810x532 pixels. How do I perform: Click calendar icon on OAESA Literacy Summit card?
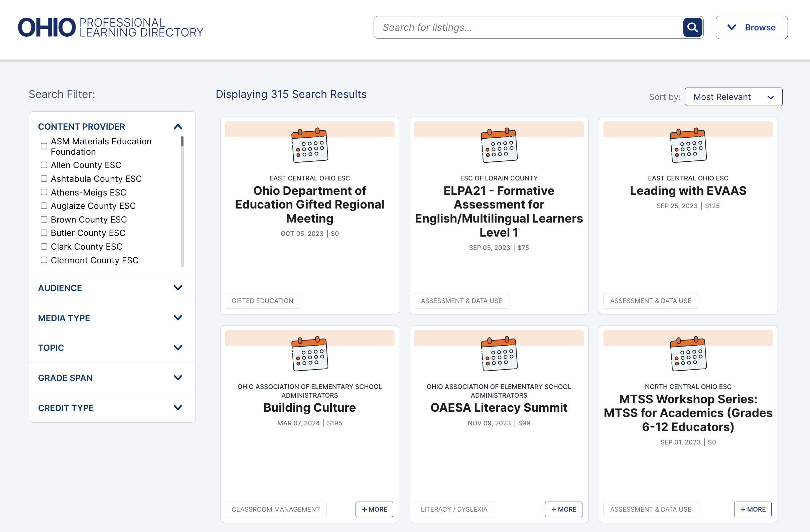(x=499, y=354)
